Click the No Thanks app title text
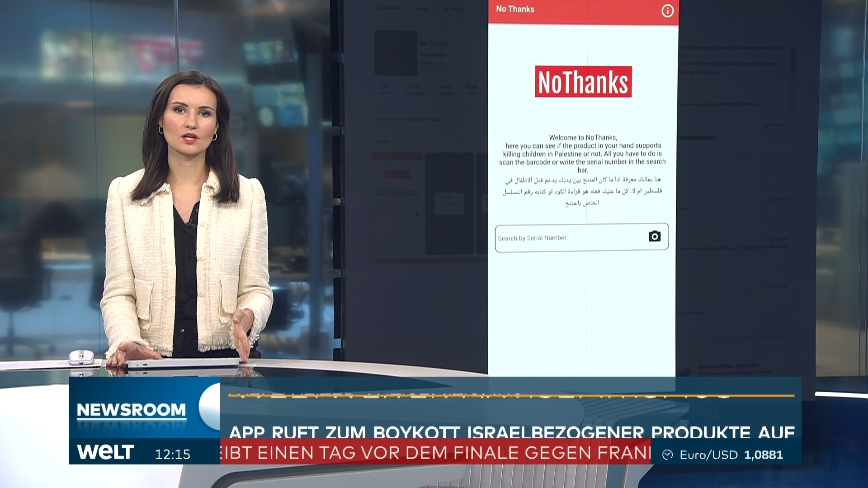The width and height of the screenshot is (868, 488). pyautogui.click(x=515, y=9)
